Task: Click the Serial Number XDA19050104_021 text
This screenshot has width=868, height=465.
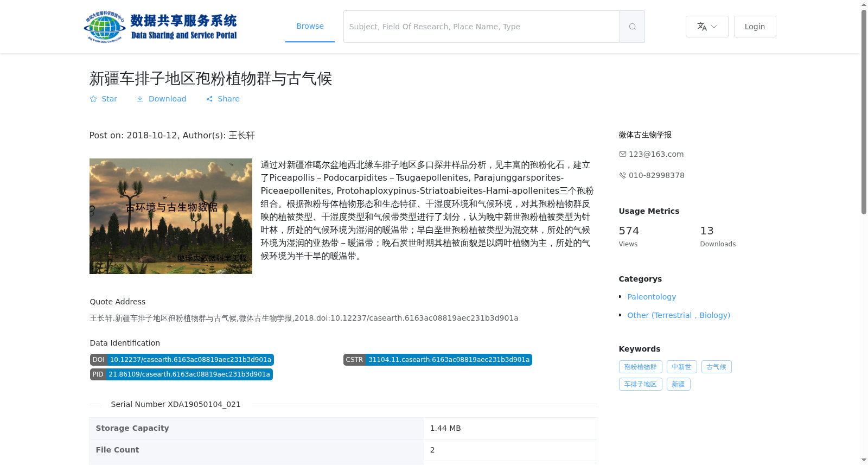Action: coord(176,404)
